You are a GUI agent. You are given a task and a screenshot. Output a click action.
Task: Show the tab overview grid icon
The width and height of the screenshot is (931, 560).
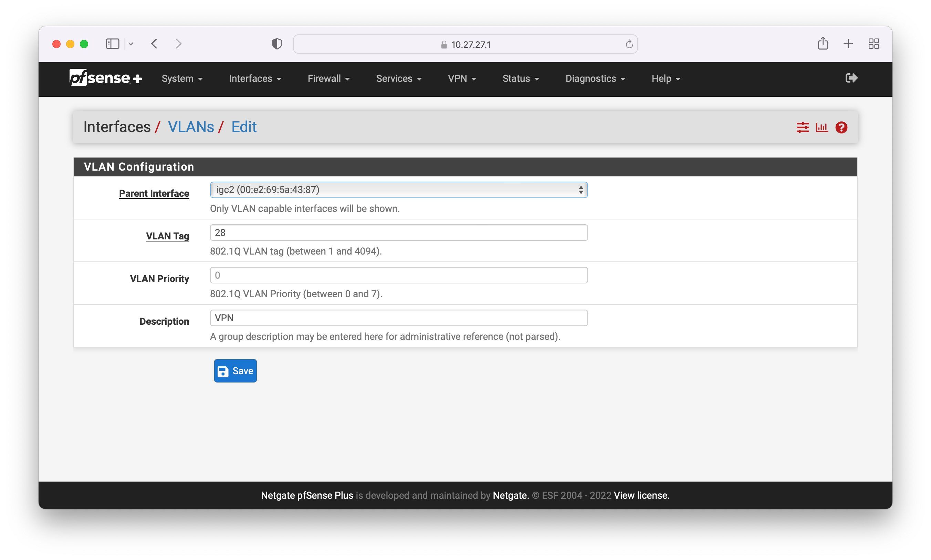click(x=873, y=44)
